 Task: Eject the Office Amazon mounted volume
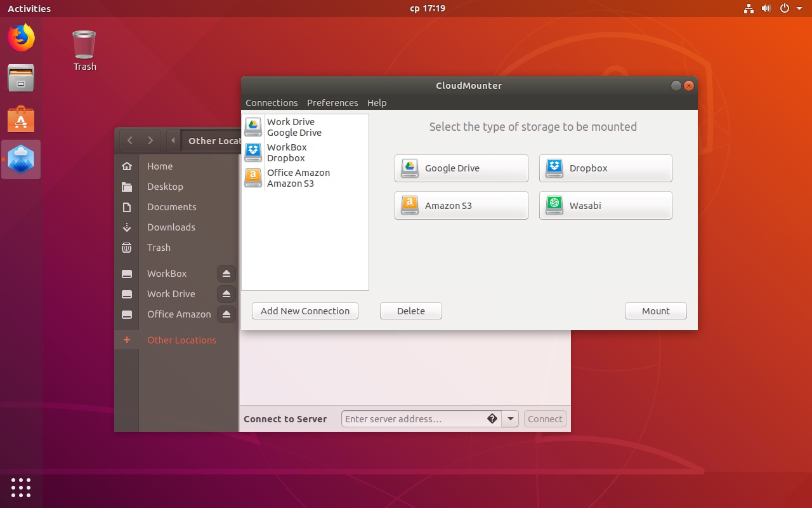pos(226,314)
